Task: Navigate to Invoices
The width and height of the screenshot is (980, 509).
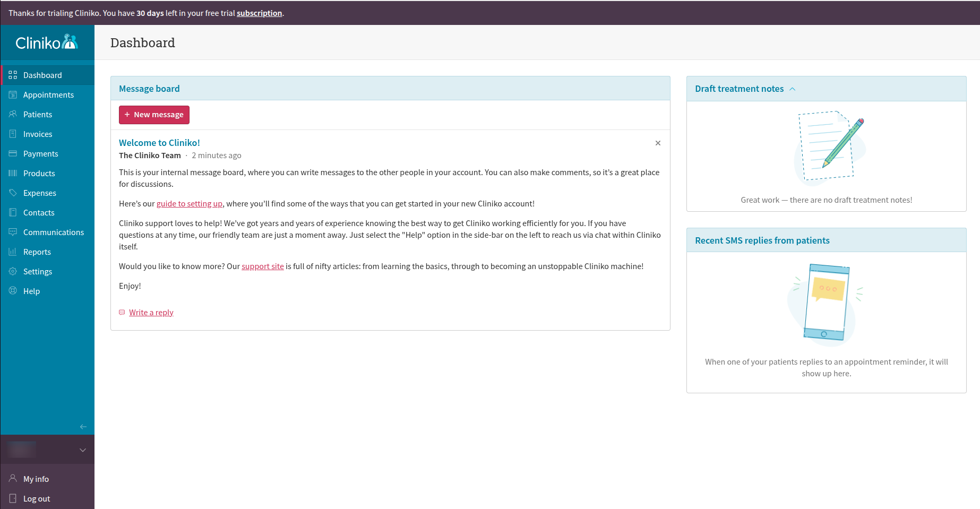Action: [48, 134]
